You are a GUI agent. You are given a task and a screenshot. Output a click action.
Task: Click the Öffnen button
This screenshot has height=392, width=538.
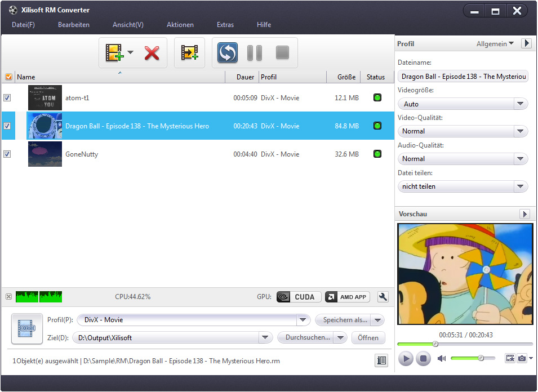[x=368, y=337]
